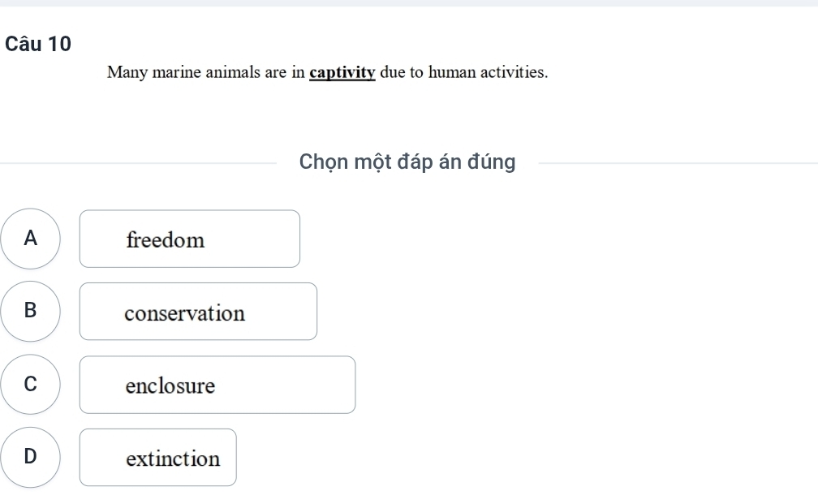This screenshot has width=818, height=504.
Task: Click the "freedom" answer box
Action: [x=190, y=239]
